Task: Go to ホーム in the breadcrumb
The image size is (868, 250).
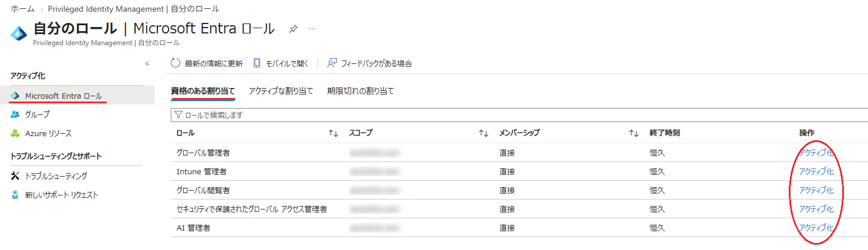Action: [22, 9]
